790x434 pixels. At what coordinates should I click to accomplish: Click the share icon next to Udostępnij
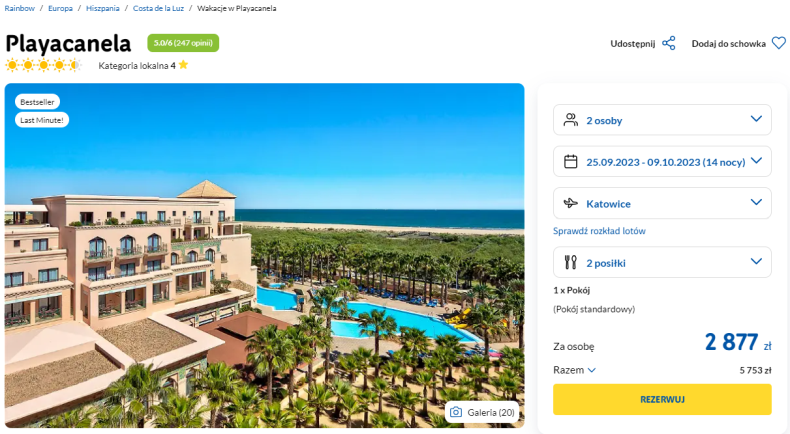click(x=669, y=43)
